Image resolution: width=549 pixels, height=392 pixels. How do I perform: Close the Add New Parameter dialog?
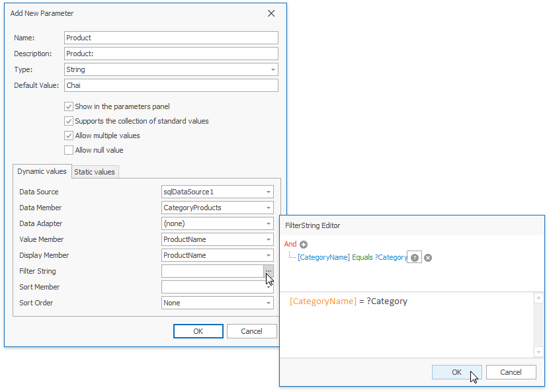271,13
